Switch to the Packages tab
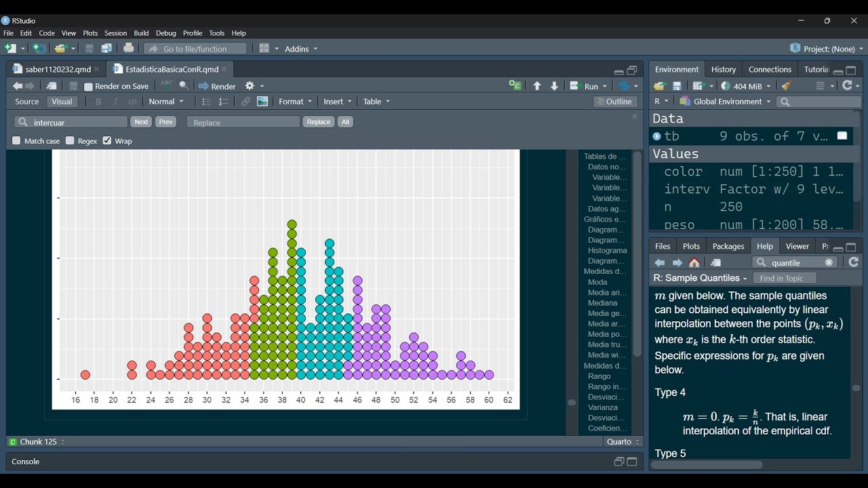Viewport: 868px width, 488px height. [728, 246]
